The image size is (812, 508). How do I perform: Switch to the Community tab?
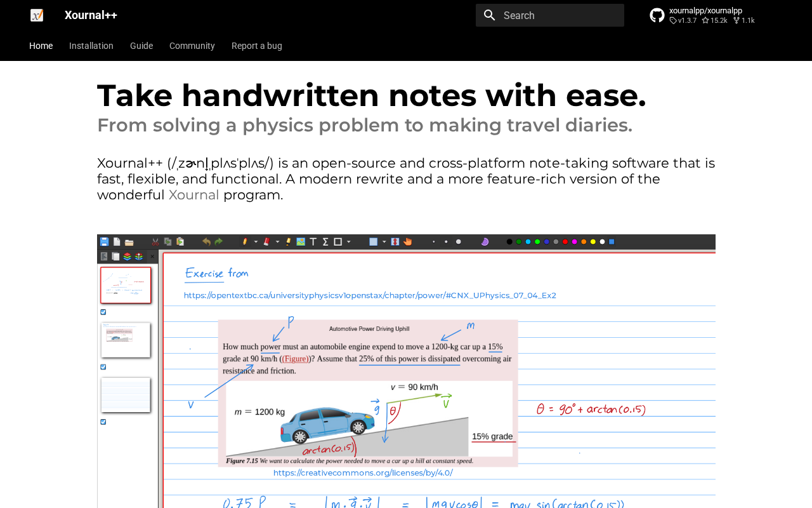[192, 46]
